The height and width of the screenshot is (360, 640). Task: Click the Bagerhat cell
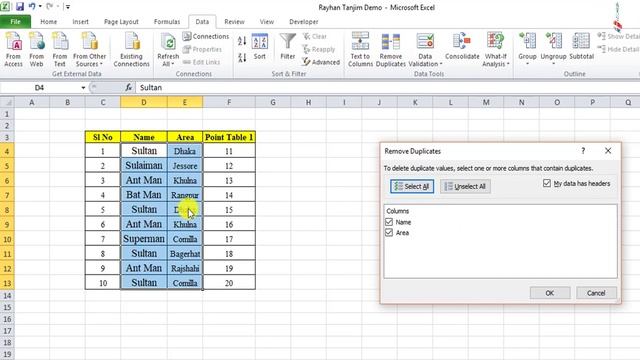pyautogui.click(x=185, y=253)
